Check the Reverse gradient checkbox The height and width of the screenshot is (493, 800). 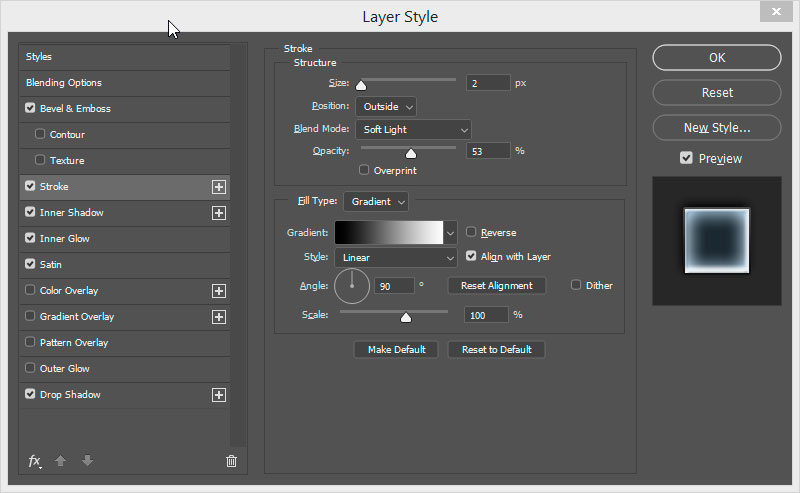pyautogui.click(x=471, y=232)
